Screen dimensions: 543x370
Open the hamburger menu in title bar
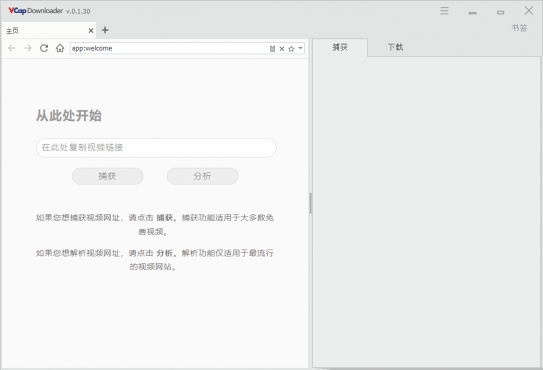444,11
